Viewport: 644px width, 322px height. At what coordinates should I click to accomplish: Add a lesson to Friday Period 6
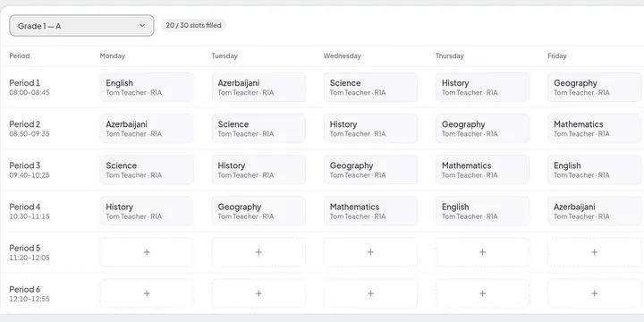tap(594, 293)
